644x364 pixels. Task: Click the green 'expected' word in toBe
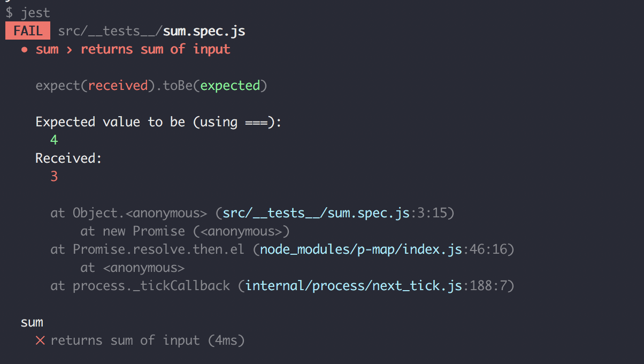[x=230, y=86]
